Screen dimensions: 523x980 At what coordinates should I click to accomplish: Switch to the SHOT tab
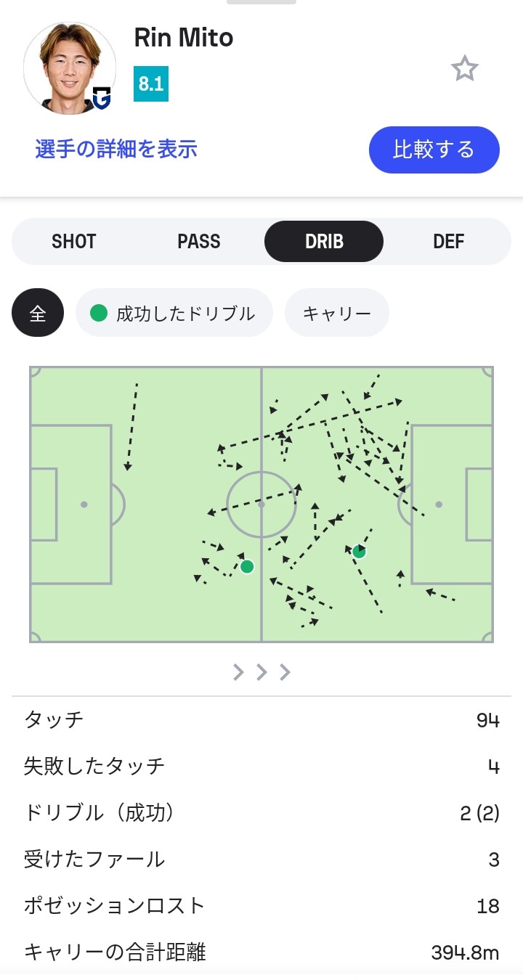74,242
